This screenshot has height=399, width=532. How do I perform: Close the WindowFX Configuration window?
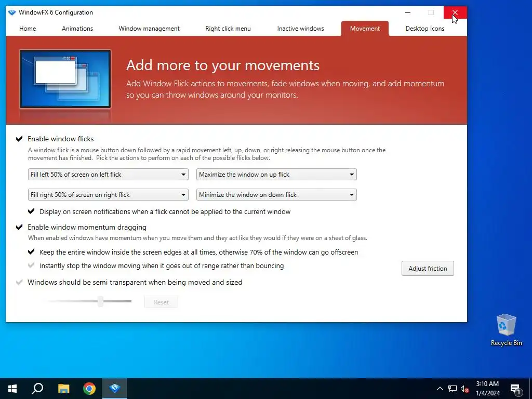point(455,12)
